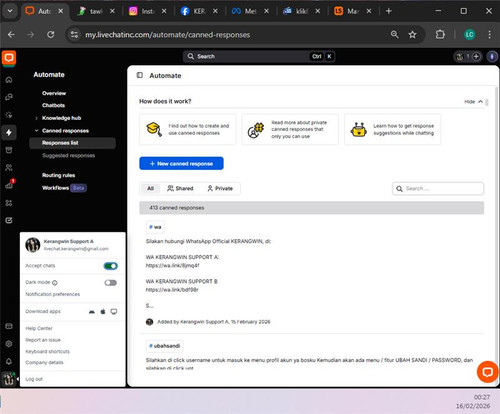The image size is (500, 414).
Task: Click the canned responses Search field
Action: pyautogui.click(x=438, y=189)
